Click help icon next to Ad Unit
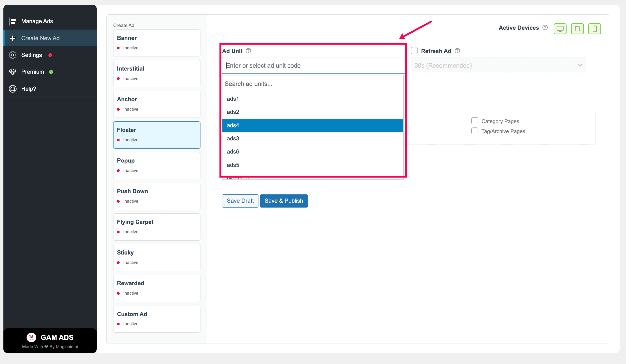The image size is (626, 364). (x=248, y=51)
